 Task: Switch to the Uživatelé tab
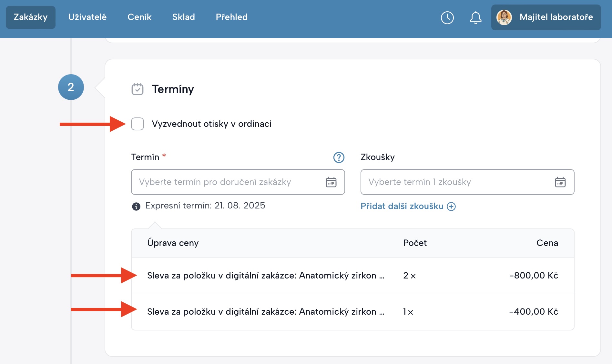tap(87, 17)
